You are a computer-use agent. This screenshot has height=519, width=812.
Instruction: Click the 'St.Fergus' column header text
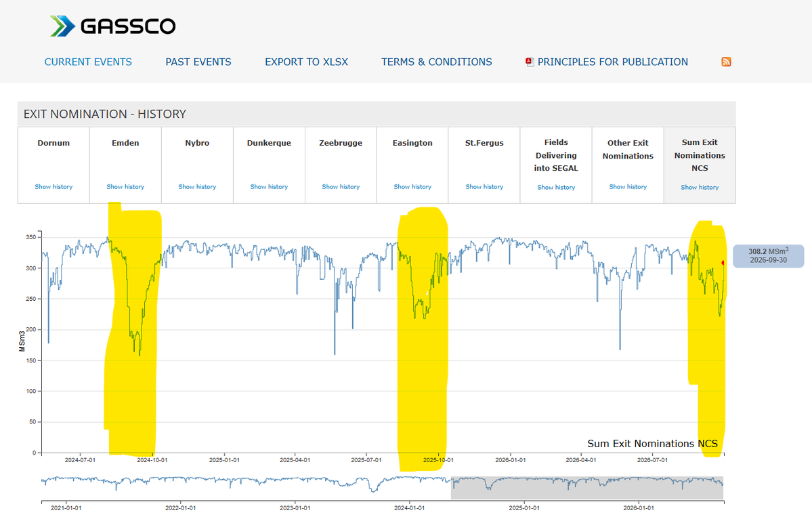484,143
